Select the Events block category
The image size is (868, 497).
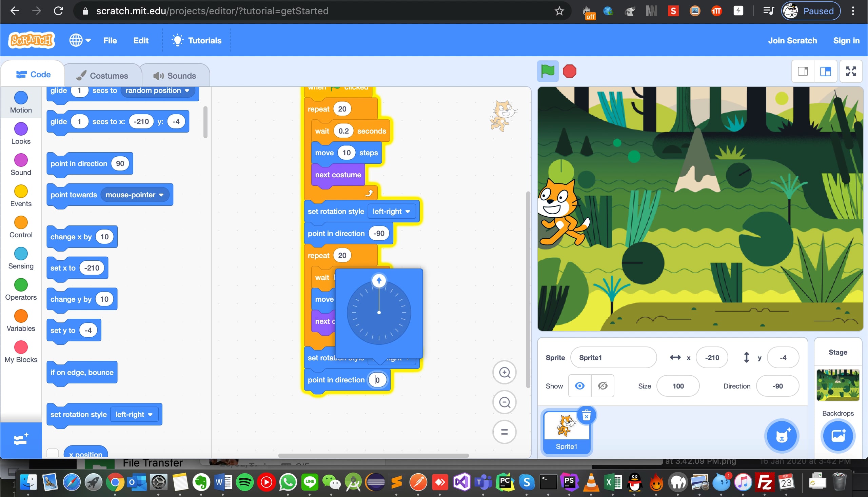click(x=21, y=196)
